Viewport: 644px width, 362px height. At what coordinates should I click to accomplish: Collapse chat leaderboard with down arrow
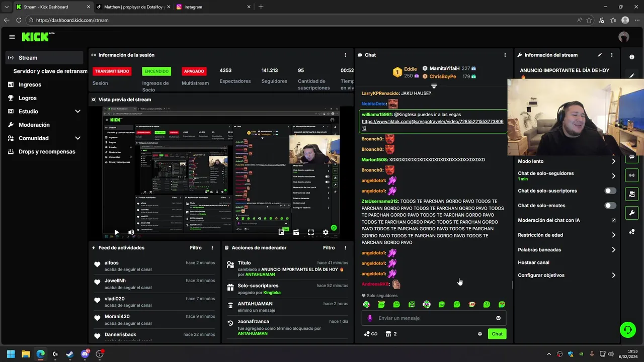(x=434, y=86)
